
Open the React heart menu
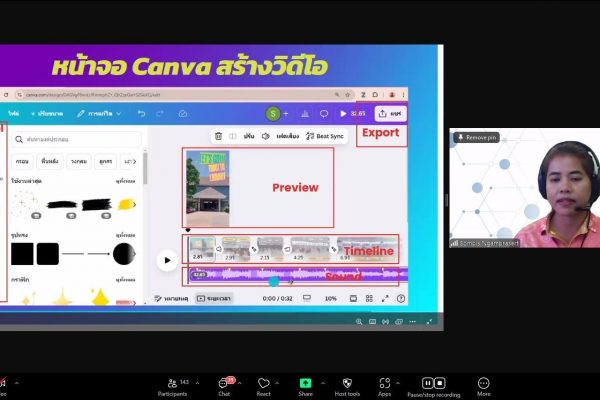[264, 387]
